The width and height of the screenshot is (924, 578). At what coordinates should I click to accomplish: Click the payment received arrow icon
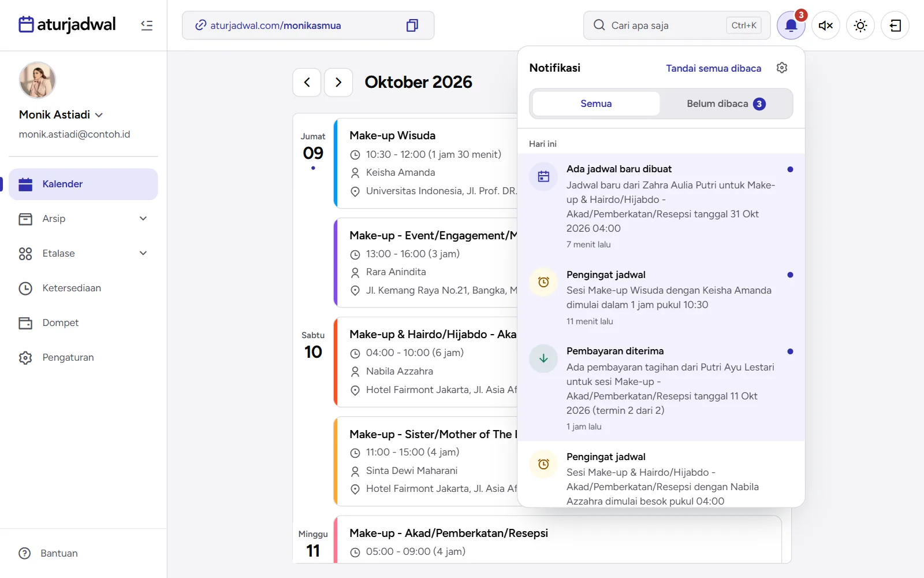[543, 358]
